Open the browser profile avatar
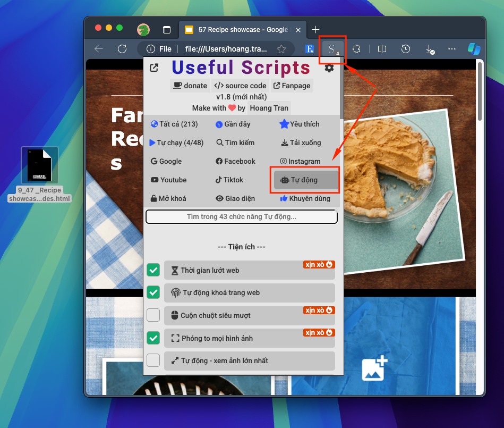The image size is (504, 428). point(143,30)
